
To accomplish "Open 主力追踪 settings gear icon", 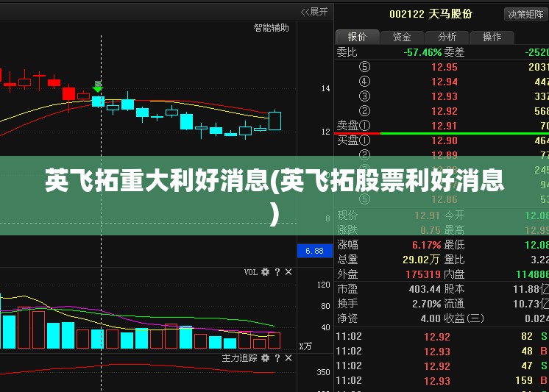I will (x=266, y=358).
